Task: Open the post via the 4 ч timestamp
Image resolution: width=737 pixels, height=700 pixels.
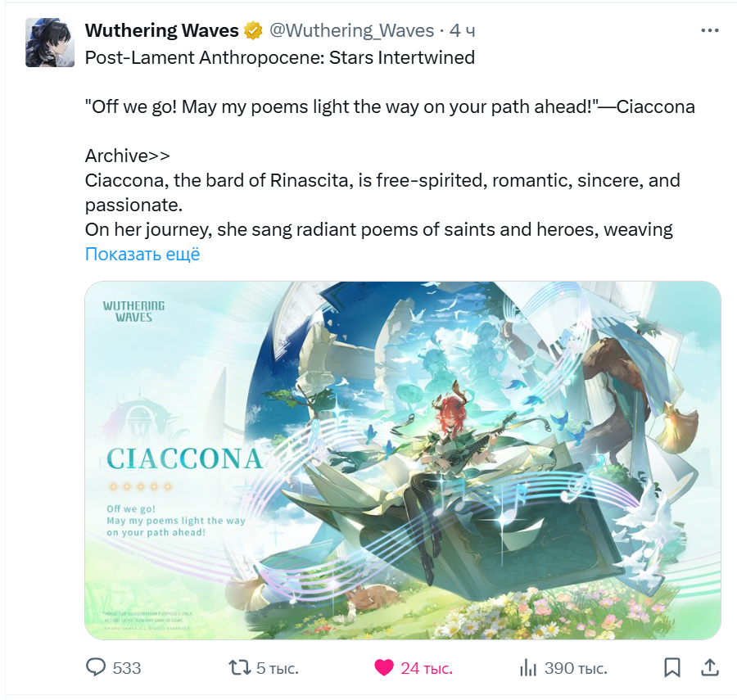Action: click(462, 30)
